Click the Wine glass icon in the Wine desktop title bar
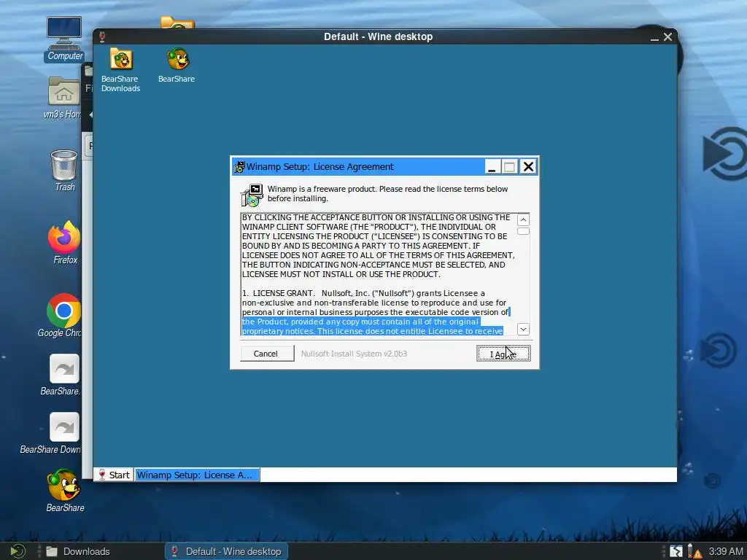 coord(102,36)
